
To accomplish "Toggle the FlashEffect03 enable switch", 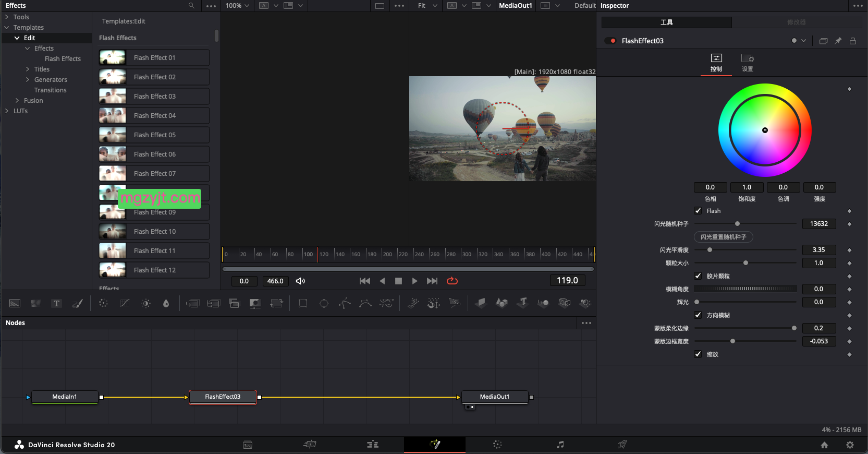I will tap(611, 41).
